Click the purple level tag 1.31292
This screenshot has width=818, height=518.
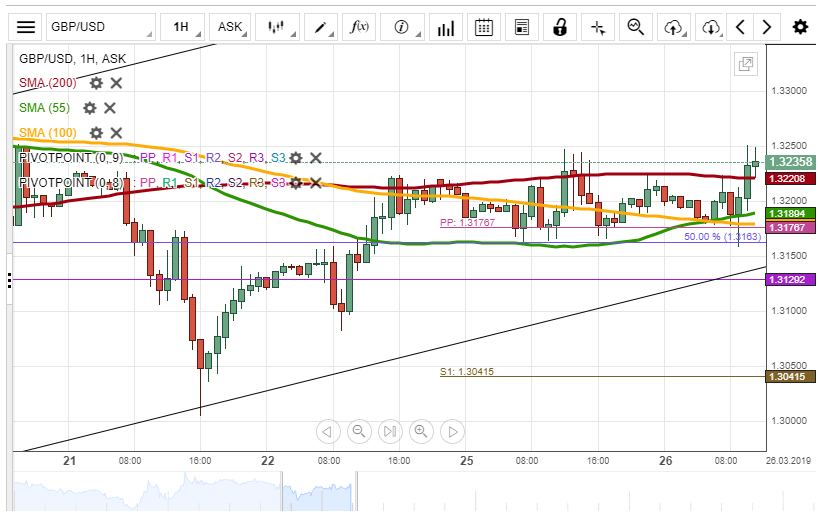pos(790,280)
